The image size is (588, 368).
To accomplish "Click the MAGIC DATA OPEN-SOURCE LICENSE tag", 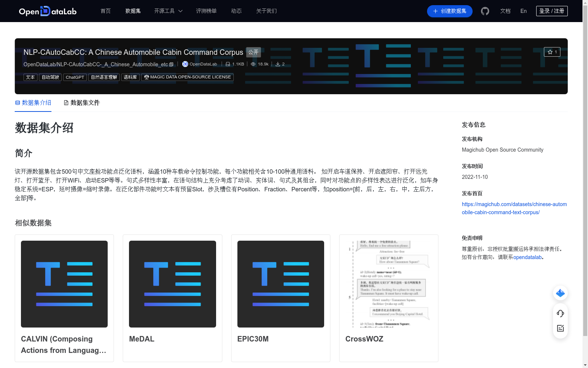I will 187,77.
